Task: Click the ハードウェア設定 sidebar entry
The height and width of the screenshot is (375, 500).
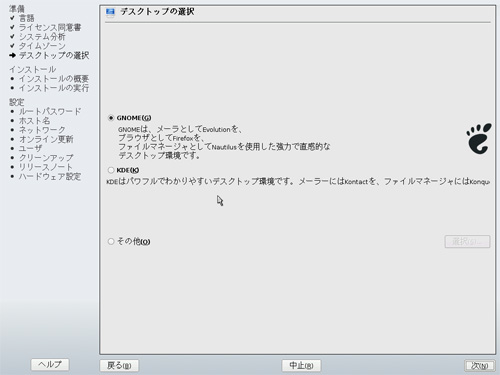Action: [50, 176]
